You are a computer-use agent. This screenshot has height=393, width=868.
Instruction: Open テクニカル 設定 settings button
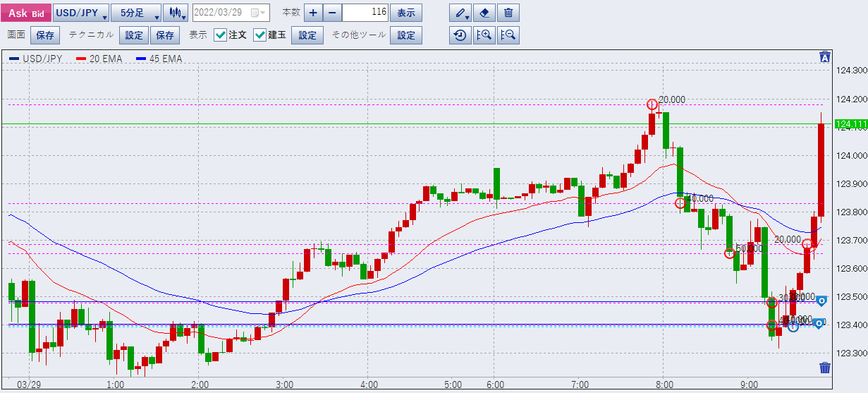(x=134, y=35)
